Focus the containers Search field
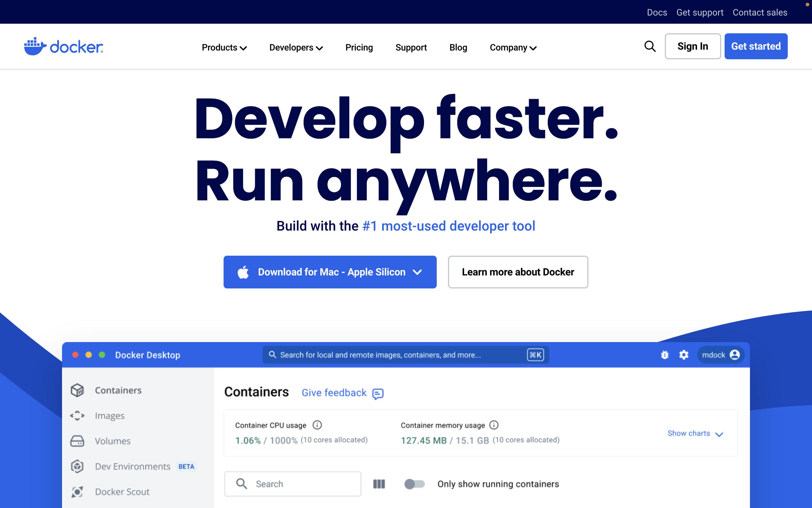Viewport: 812px width, 508px height. [293, 484]
